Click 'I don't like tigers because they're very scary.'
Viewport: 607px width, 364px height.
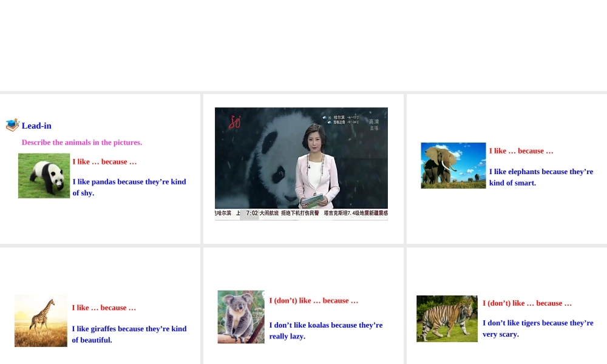click(538, 328)
